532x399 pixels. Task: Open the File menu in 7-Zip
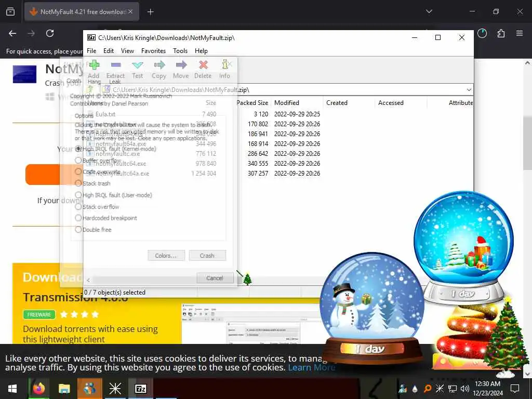pyautogui.click(x=91, y=51)
